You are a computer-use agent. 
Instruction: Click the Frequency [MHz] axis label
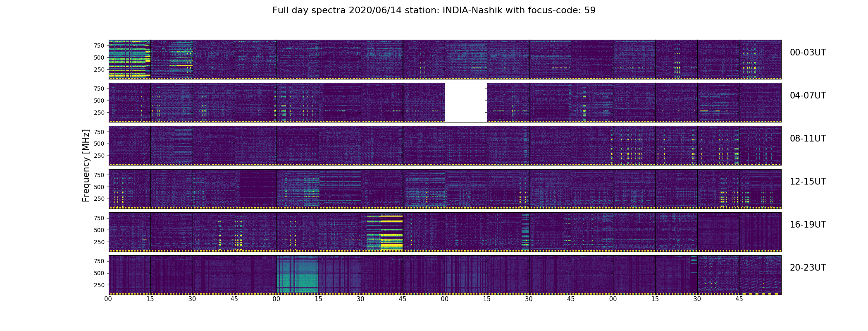point(86,165)
